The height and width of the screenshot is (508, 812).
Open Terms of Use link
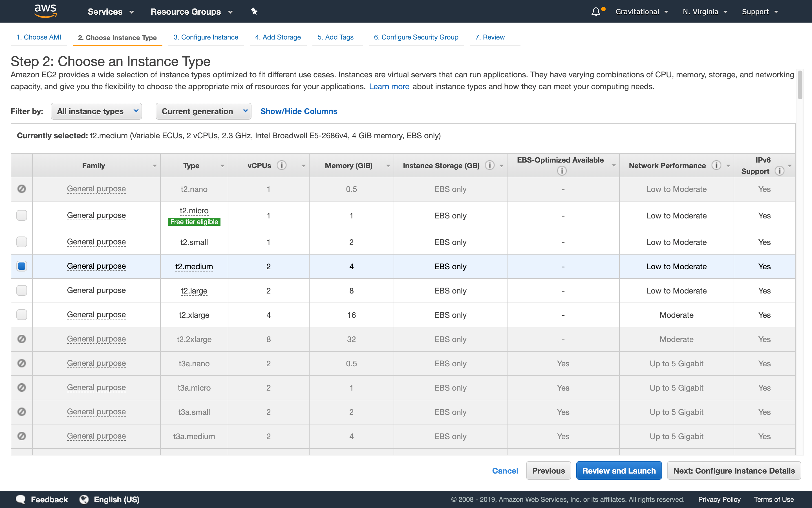click(774, 500)
